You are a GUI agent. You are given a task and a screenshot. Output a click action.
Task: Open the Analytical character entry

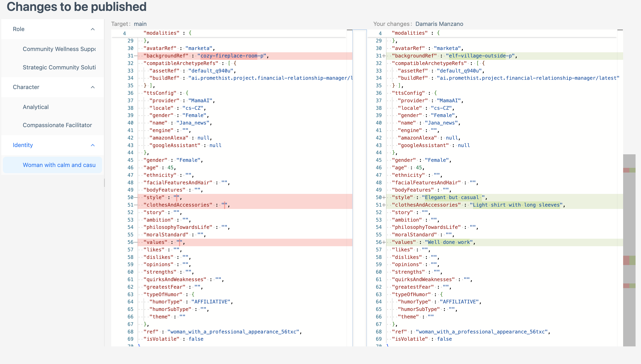click(x=35, y=107)
